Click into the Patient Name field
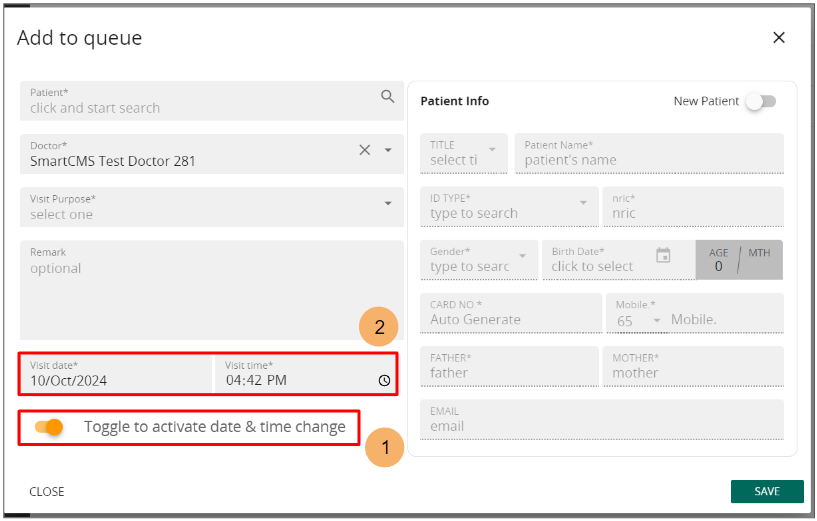This screenshot has width=817, height=521. coord(649,153)
